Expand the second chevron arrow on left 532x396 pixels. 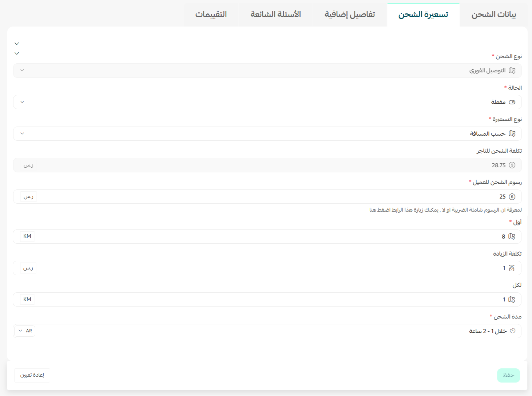[17, 53]
